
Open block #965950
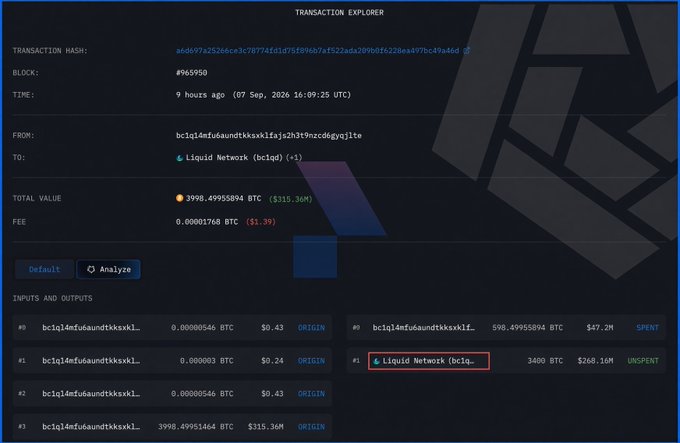tap(191, 73)
